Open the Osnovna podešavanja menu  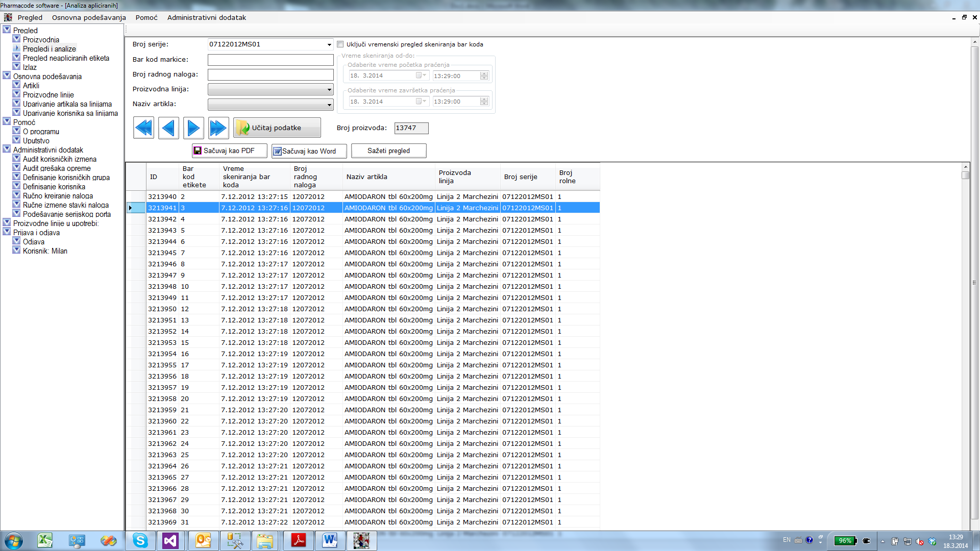click(x=89, y=17)
